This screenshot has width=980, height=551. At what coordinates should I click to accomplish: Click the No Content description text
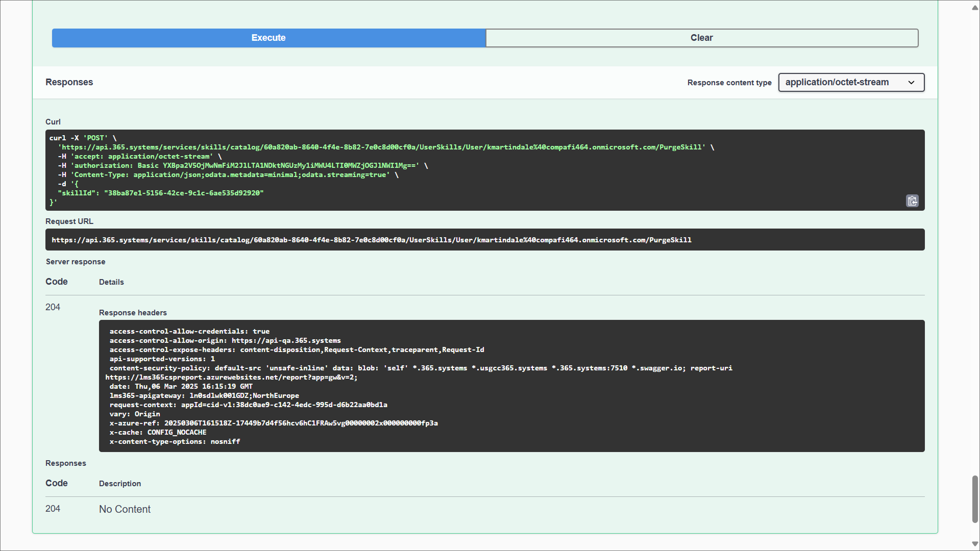click(125, 509)
